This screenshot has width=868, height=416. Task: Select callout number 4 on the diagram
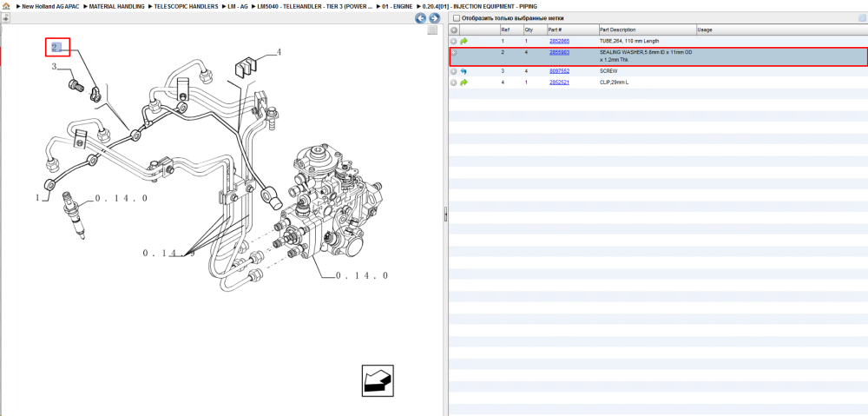click(x=279, y=52)
